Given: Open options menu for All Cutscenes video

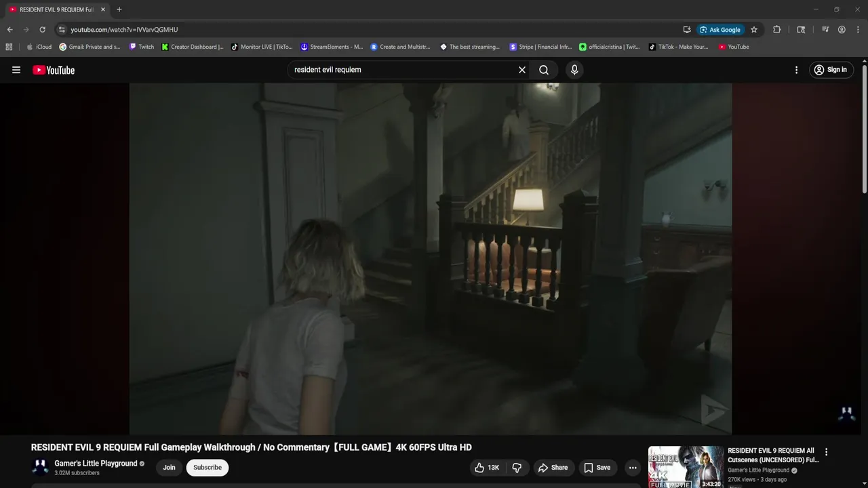Looking at the screenshot, I should click(x=826, y=452).
